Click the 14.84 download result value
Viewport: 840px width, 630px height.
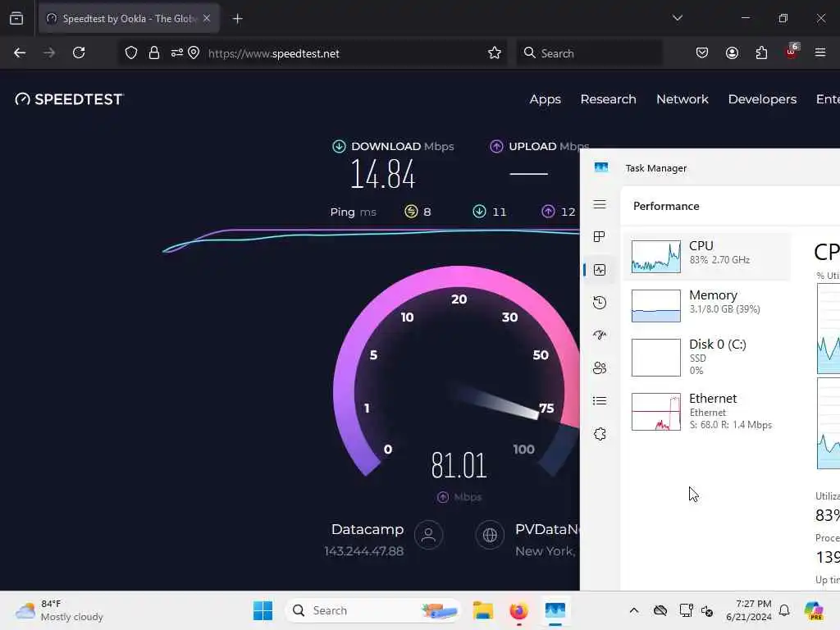382,174
